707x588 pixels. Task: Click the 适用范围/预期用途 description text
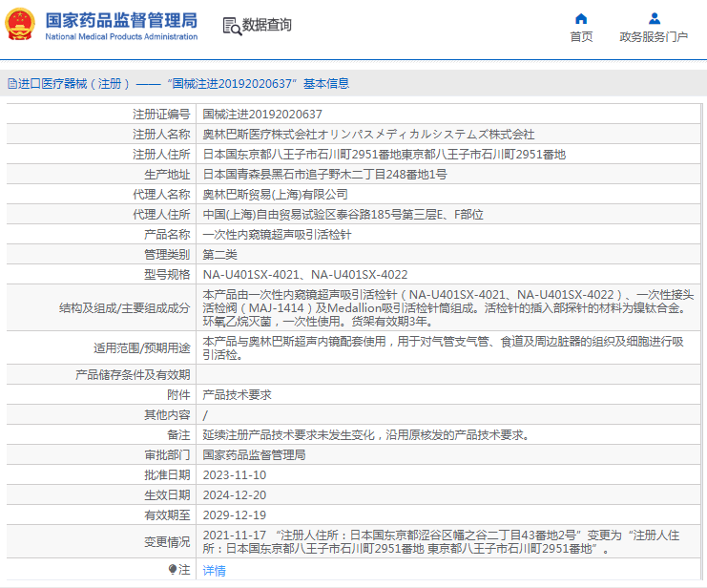443,347
